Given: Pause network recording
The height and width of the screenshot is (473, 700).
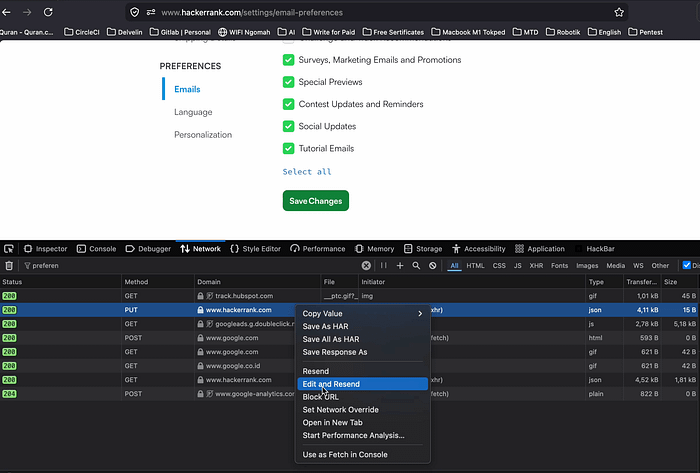Looking at the screenshot, I should coord(383,266).
